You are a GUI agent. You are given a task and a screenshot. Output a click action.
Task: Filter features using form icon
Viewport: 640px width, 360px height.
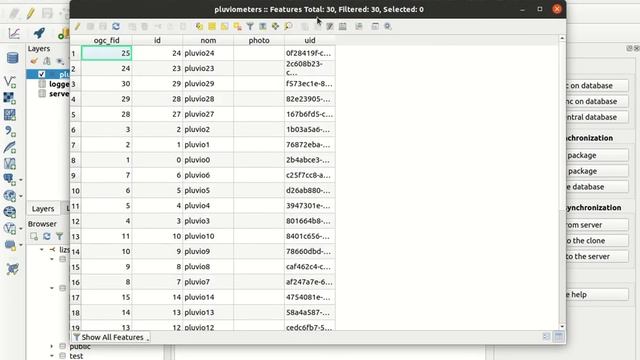250,27
